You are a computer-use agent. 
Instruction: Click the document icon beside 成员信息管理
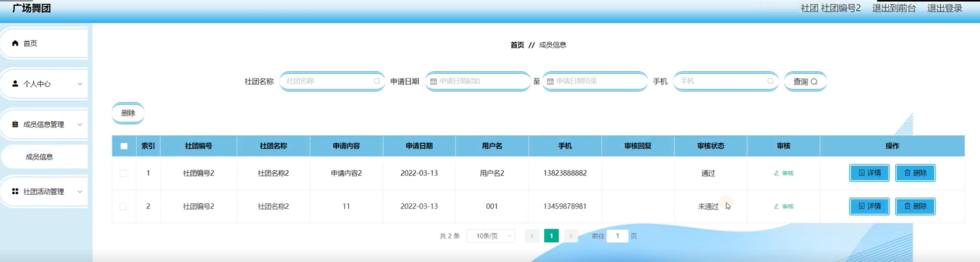click(x=16, y=125)
